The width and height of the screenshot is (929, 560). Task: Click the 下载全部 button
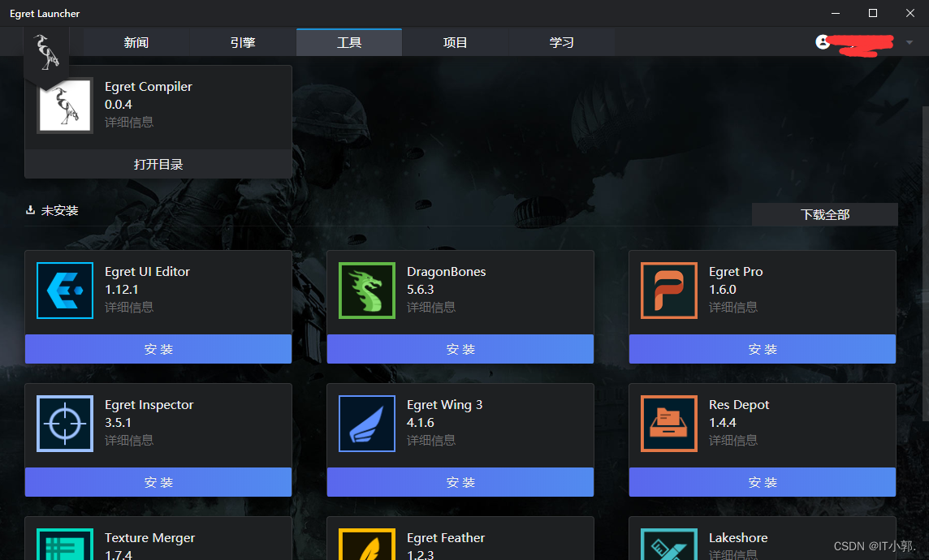coord(825,214)
